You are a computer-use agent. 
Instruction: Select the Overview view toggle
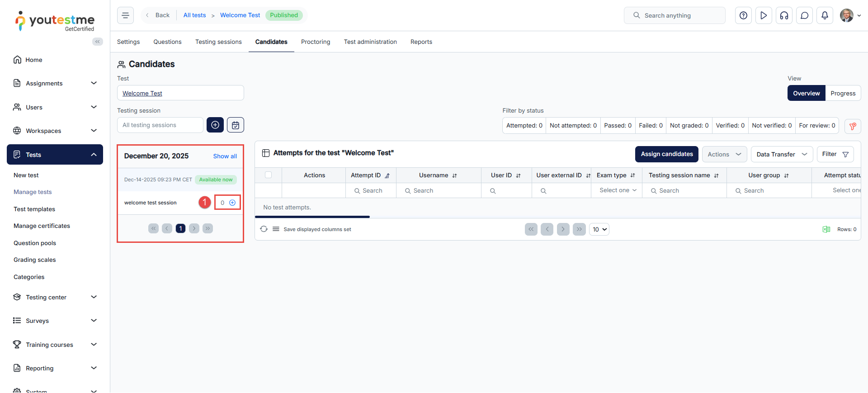(x=806, y=93)
